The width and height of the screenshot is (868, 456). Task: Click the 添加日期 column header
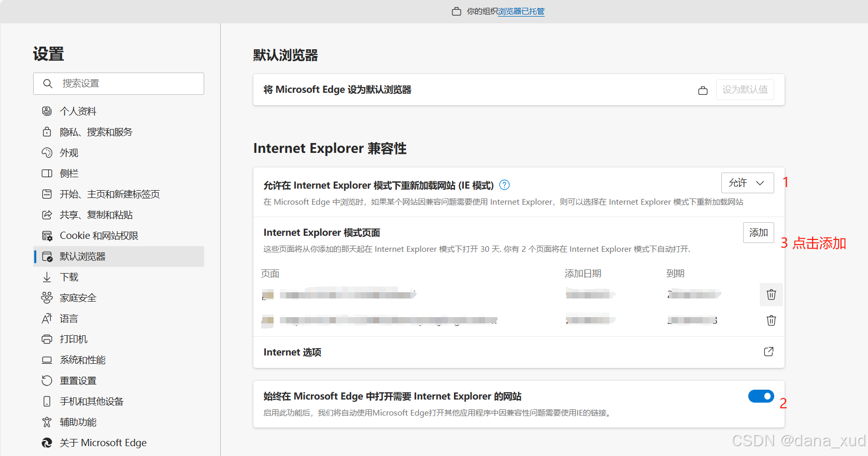(583, 273)
